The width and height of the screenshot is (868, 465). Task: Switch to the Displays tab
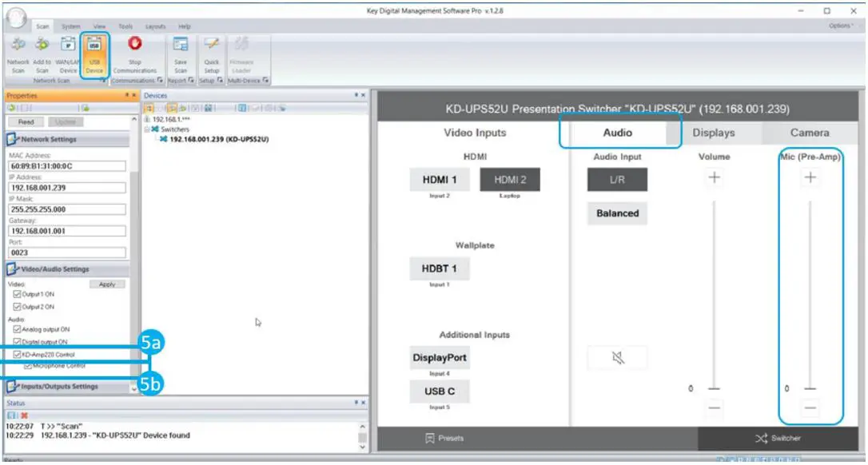[x=714, y=133]
